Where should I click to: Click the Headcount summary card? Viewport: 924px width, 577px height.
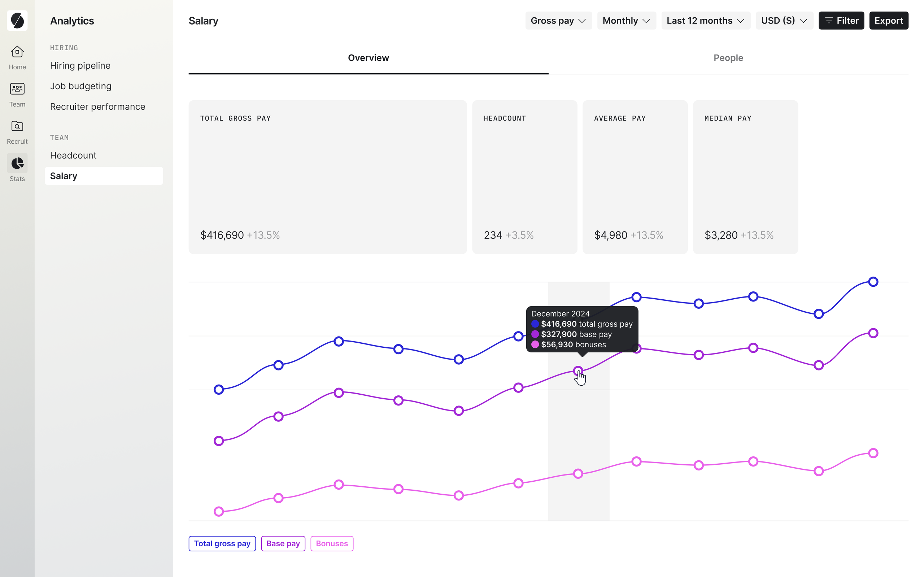click(x=524, y=177)
